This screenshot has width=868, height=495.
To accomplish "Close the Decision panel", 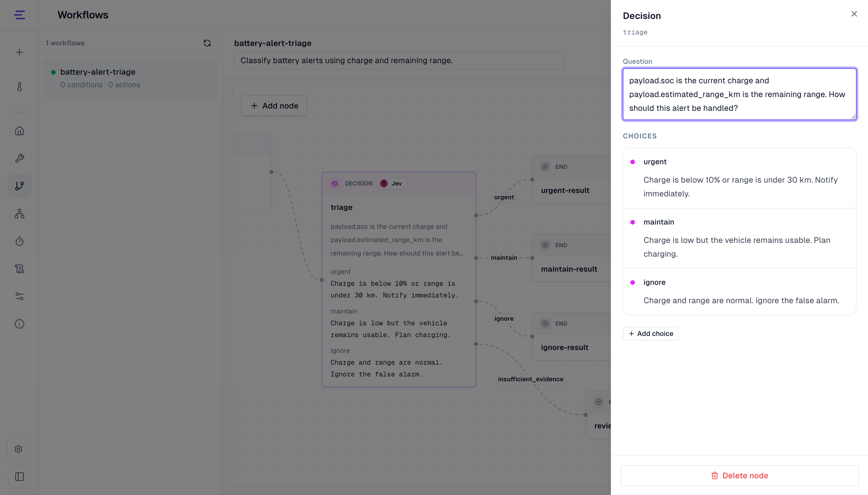I will (x=854, y=14).
